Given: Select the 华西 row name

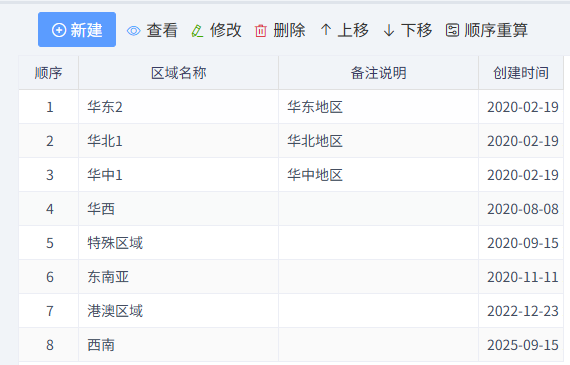Looking at the screenshot, I should click(101, 209).
